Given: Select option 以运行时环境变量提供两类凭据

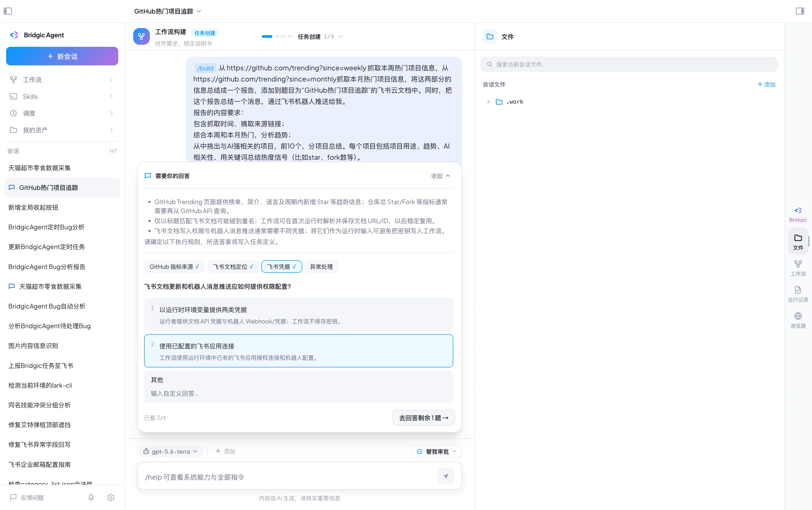Looking at the screenshot, I should tap(298, 314).
